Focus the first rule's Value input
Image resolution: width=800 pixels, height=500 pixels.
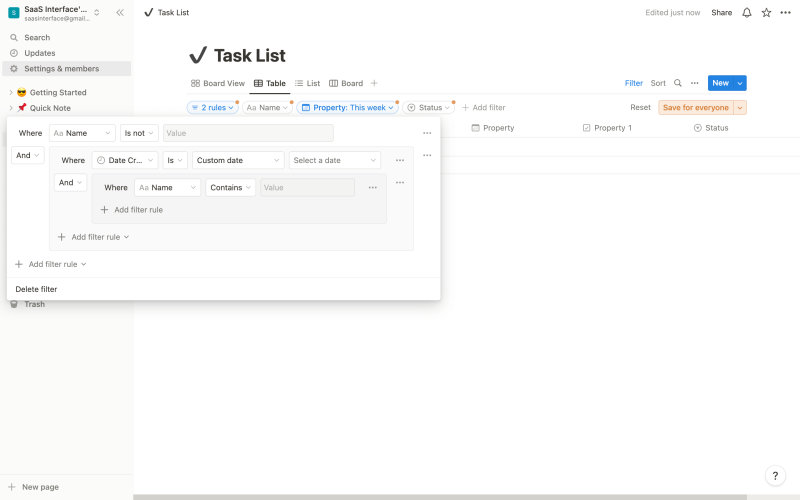[248, 133]
